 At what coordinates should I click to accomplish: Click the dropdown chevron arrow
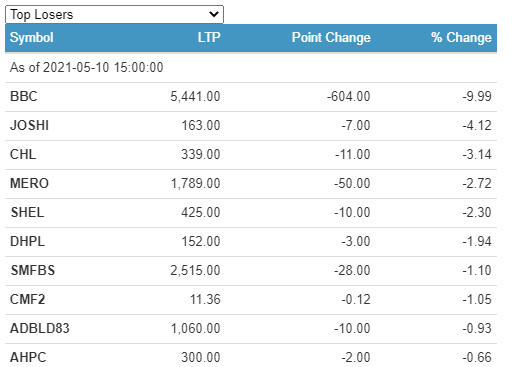[214, 14]
